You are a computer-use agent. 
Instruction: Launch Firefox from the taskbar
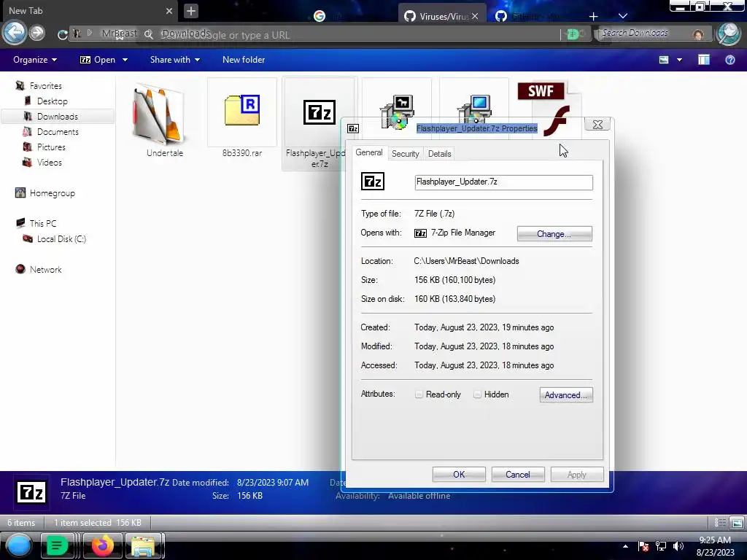(102, 545)
